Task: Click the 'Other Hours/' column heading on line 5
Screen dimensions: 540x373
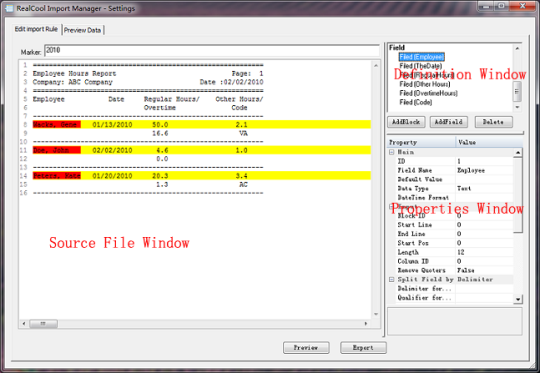Action: click(239, 99)
